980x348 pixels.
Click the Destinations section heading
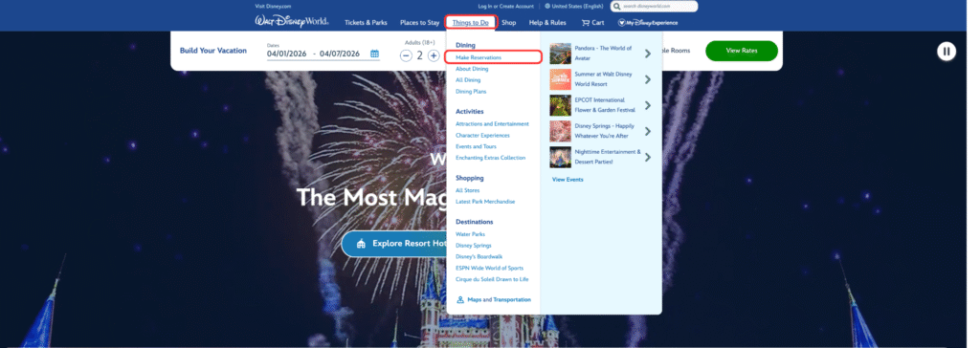point(475,222)
